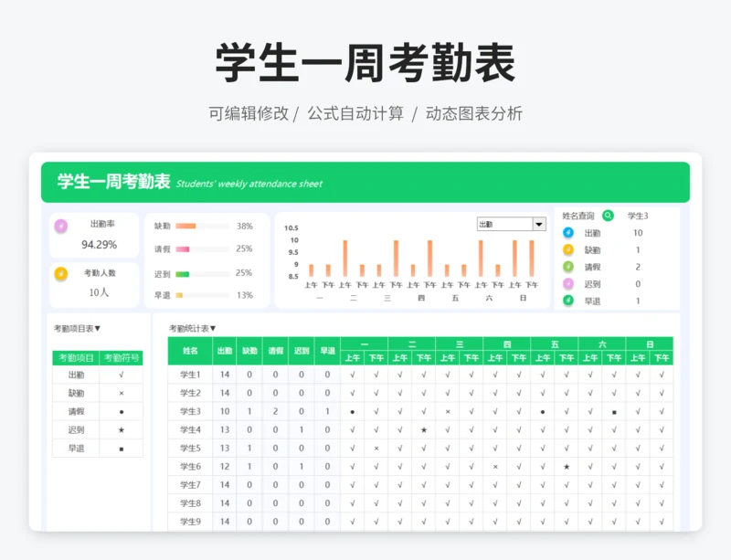Click the 请假 column header in statistics table
The height and width of the screenshot is (560, 731).
click(276, 351)
